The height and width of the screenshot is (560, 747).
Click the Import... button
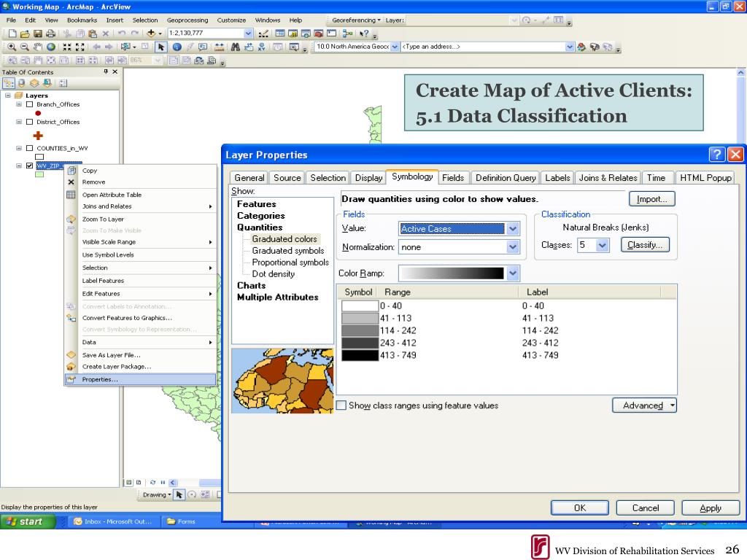click(x=651, y=199)
